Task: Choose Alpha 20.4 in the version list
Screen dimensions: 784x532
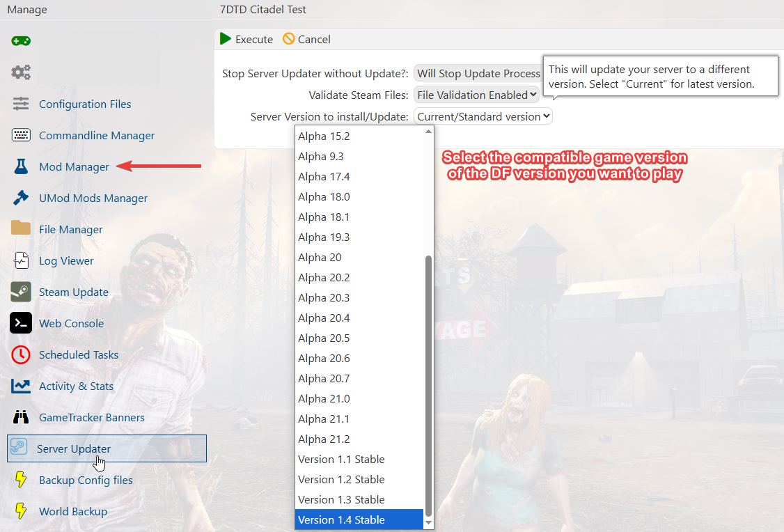Action: [359, 318]
